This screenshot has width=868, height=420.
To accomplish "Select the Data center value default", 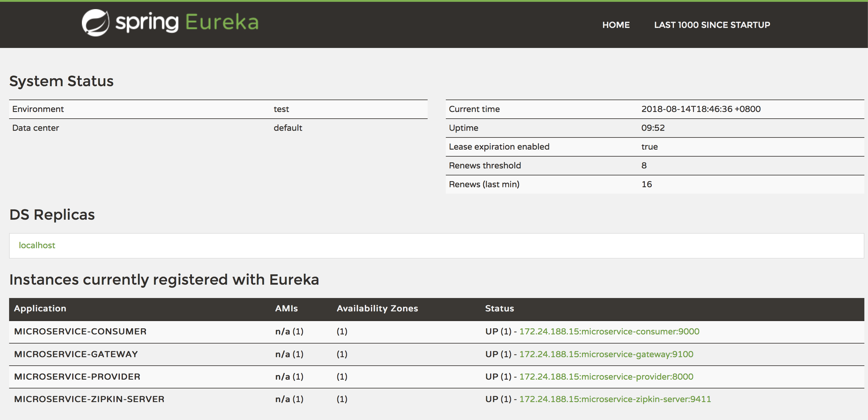I will click(288, 128).
